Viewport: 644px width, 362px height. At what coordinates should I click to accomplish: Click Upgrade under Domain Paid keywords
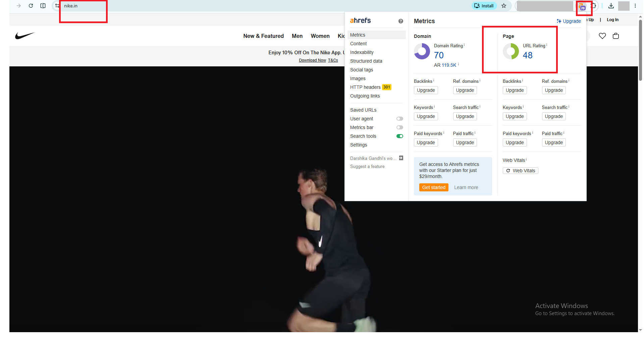426,142
